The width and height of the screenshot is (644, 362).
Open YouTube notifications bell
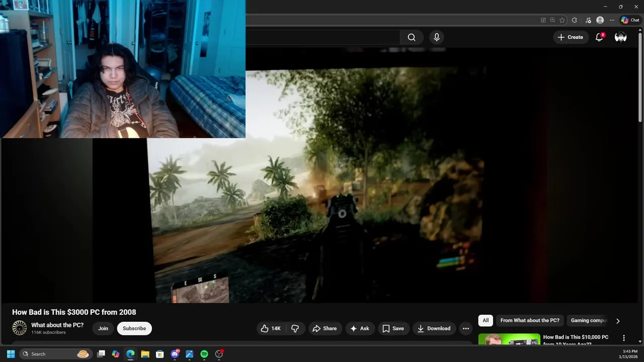(599, 37)
